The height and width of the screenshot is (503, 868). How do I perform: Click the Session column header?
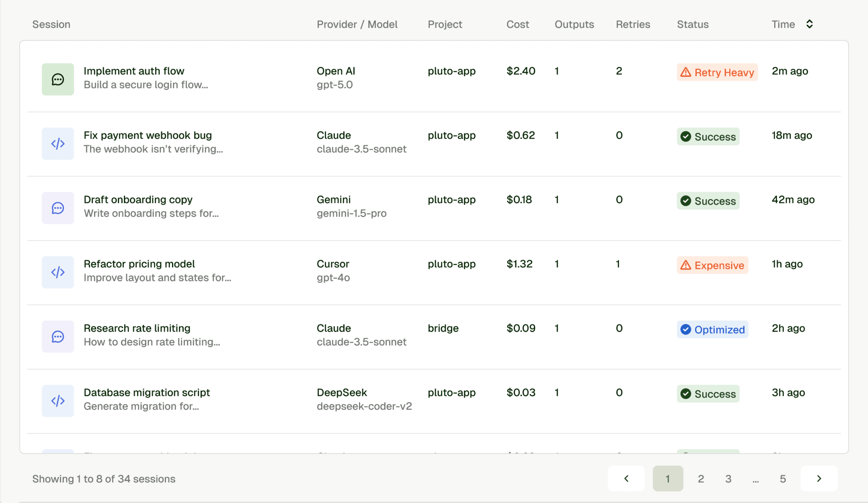click(x=51, y=24)
